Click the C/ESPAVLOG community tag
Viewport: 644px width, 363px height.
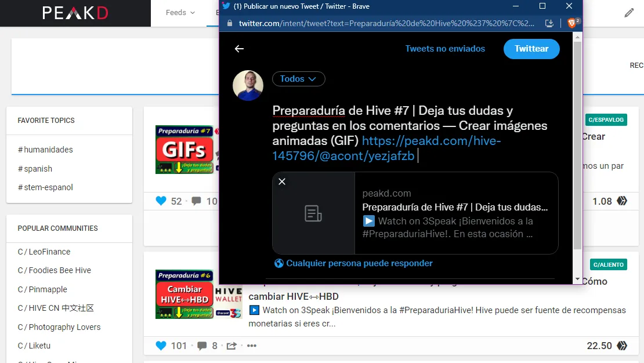[606, 120]
